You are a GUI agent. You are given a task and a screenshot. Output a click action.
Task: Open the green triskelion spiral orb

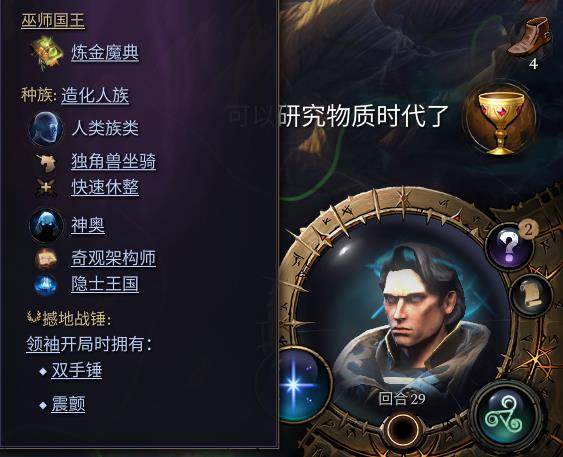[x=507, y=415]
